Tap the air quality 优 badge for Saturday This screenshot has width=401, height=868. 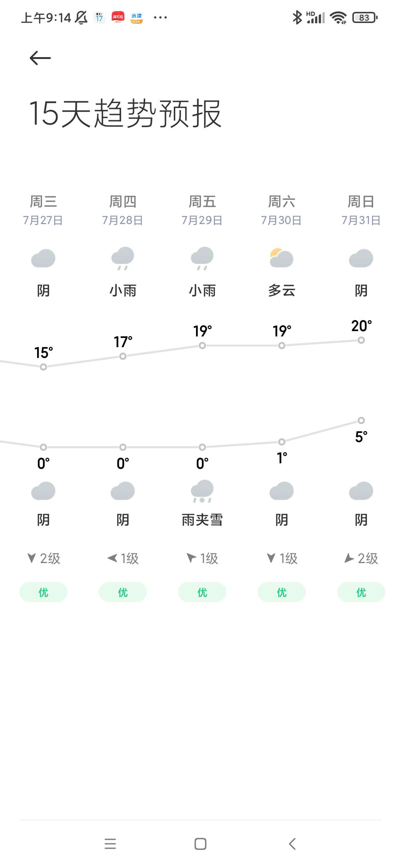coord(281,592)
